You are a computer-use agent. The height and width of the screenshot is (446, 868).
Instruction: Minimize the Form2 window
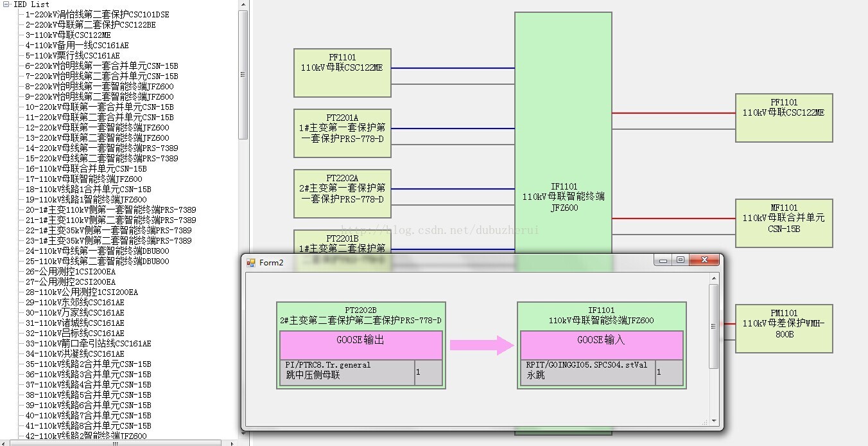pyautogui.click(x=663, y=260)
